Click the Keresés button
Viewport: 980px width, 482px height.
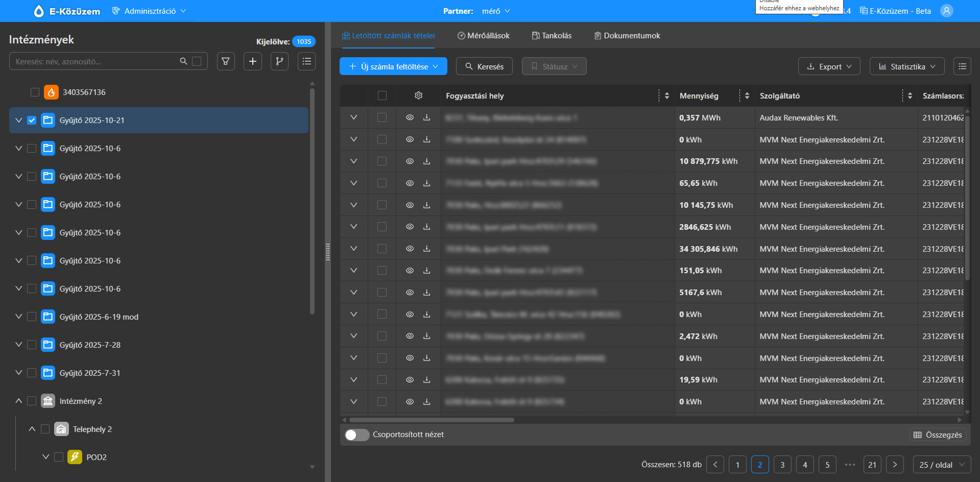(484, 66)
